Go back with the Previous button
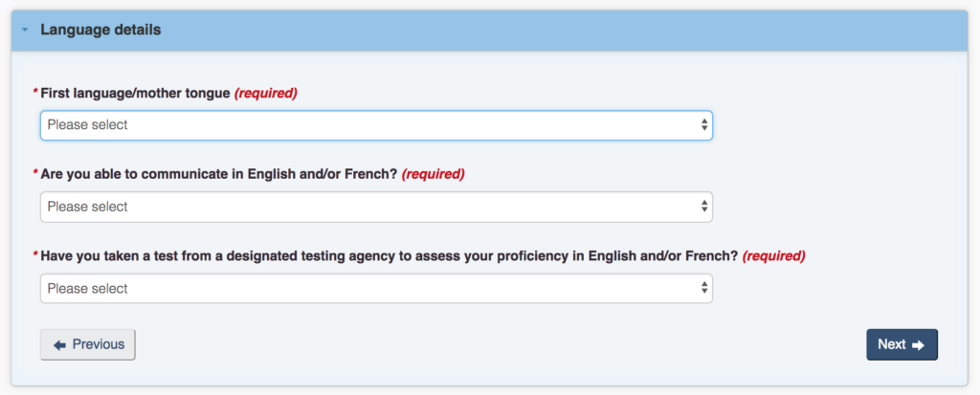This screenshot has height=395, width=980. 88,344
